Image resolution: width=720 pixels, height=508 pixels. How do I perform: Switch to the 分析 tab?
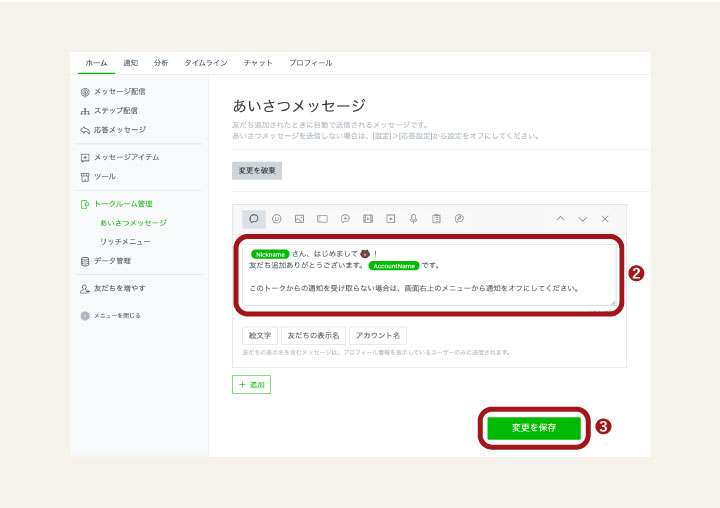coord(161,63)
